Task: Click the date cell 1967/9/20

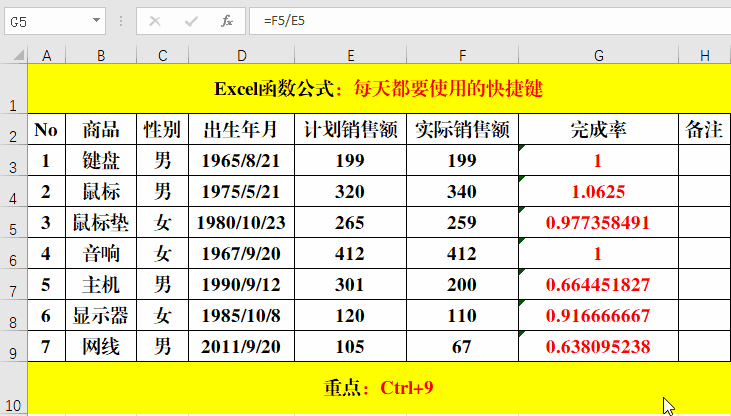Action: point(241,253)
